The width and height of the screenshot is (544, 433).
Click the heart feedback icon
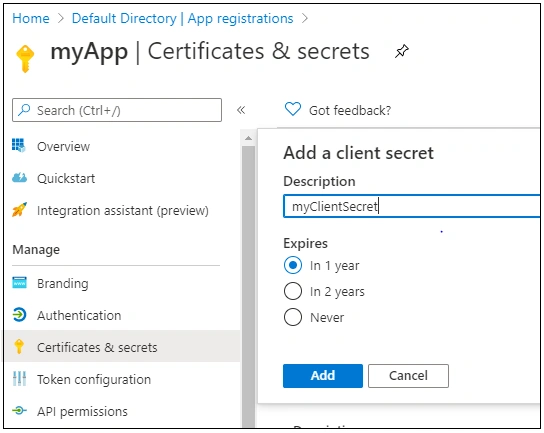point(293,109)
